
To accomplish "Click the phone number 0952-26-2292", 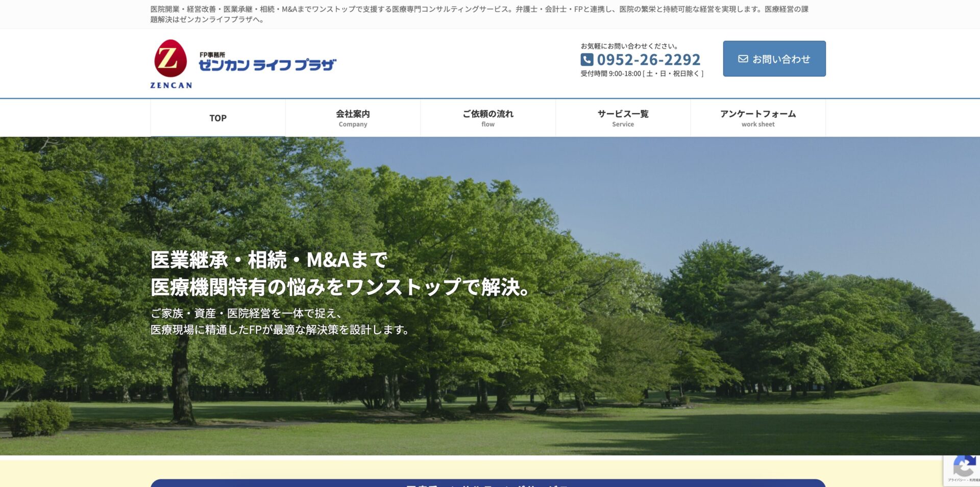I will pos(648,60).
